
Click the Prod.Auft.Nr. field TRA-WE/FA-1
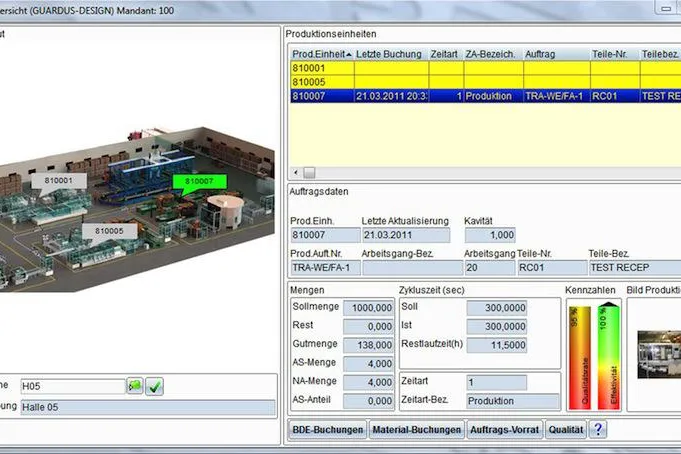point(325,268)
